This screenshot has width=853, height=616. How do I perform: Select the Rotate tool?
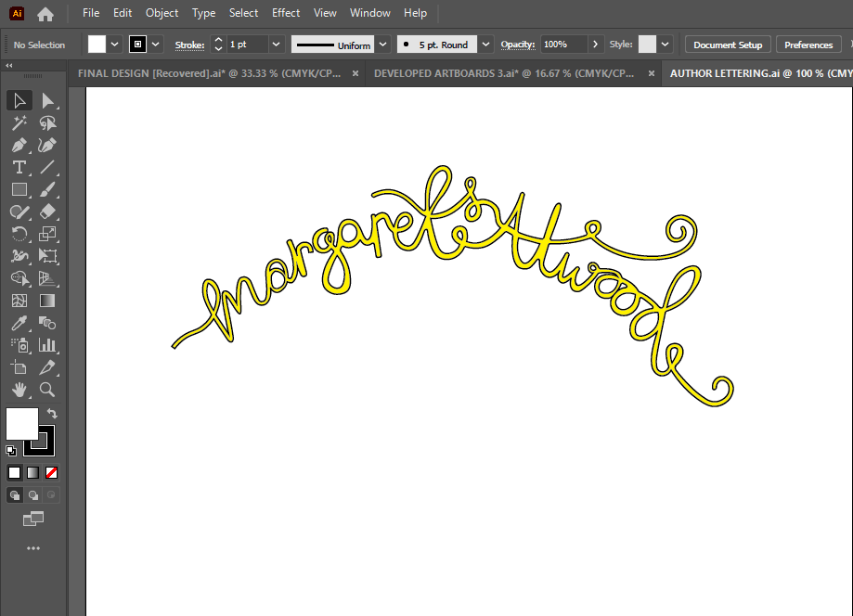[x=19, y=234]
